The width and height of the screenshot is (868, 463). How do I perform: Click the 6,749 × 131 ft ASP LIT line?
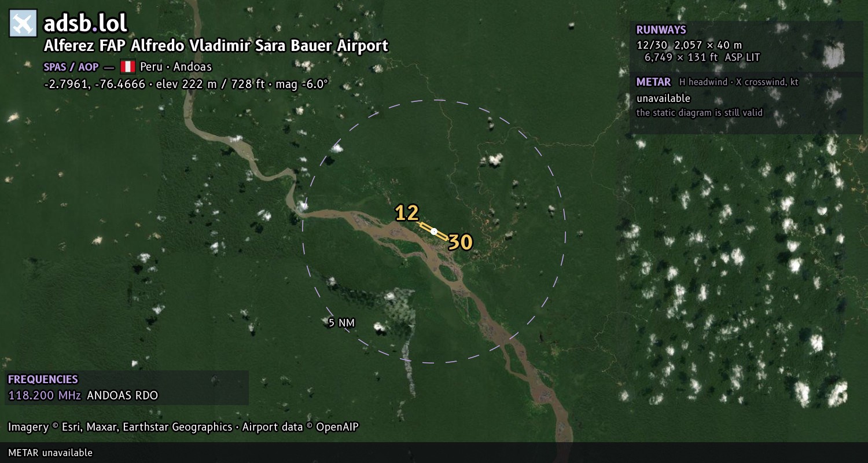pos(702,57)
